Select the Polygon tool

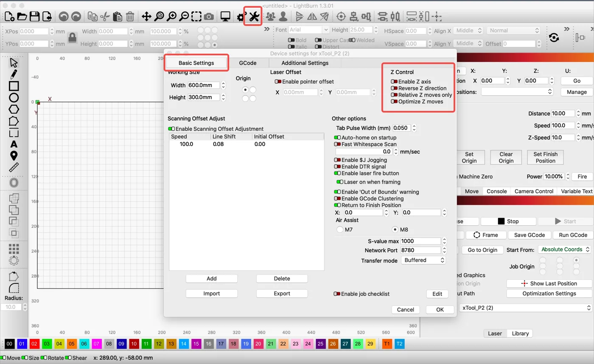click(x=14, y=109)
